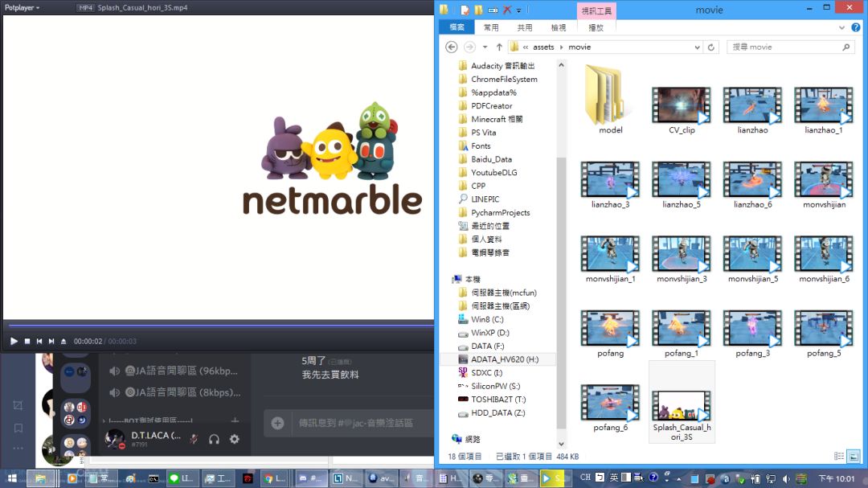868x488 pixels.
Task: Select the pofang_3 video file
Action: coord(752,334)
